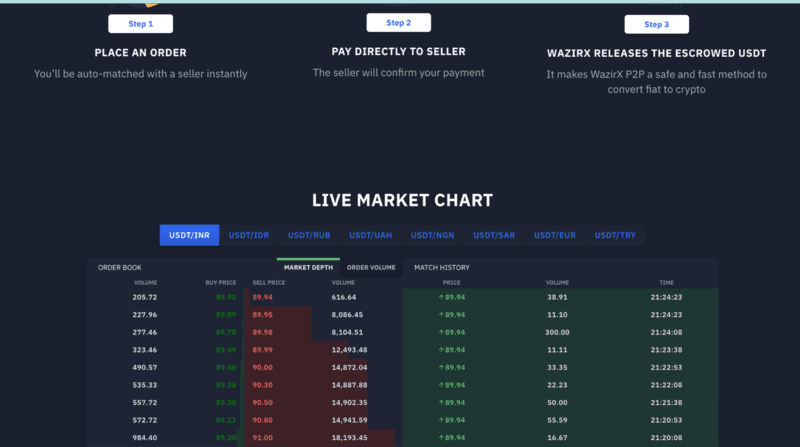Click sell volume 616.64
Screen dimensions: 800x447
click(x=344, y=297)
